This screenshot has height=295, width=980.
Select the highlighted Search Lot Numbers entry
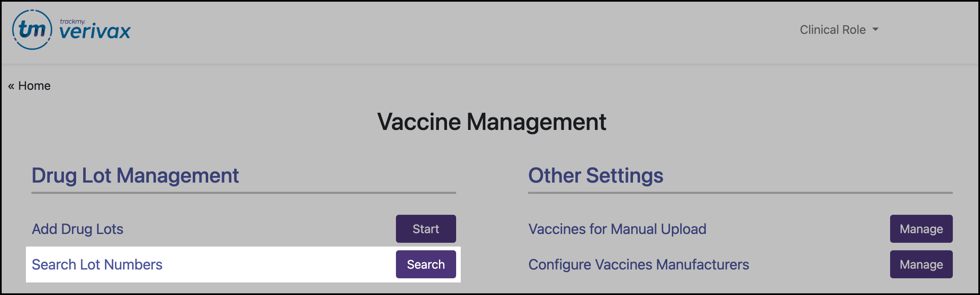click(98, 264)
